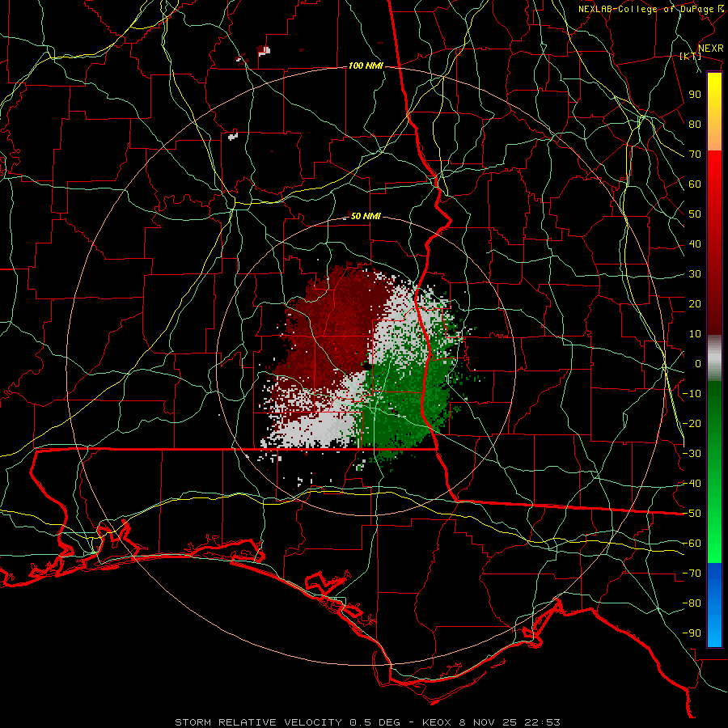The height and width of the screenshot is (728, 728).
Task: Click the 80 value on the velocity scale
Action: point(695,125)
